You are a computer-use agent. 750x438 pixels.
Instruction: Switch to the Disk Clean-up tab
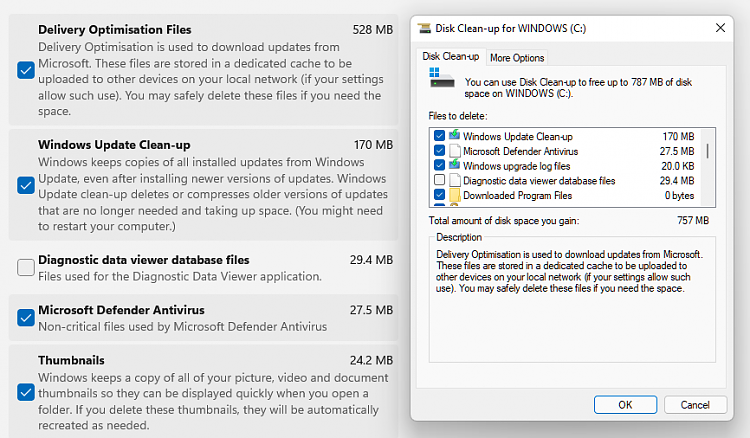tap(451, 56)
